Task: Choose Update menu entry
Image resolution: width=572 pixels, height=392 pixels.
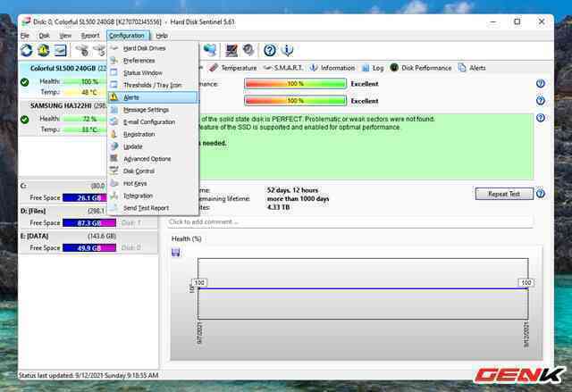Action: point(153,146)
